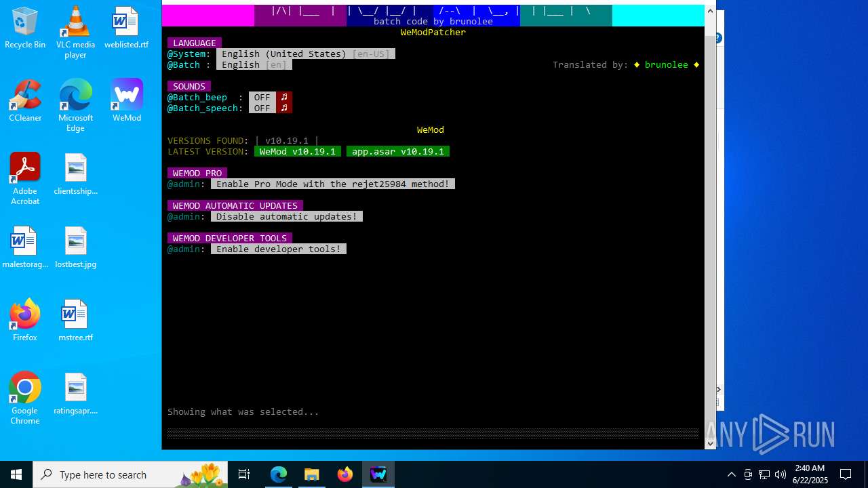Open volume control tray icon

(781, 474)
